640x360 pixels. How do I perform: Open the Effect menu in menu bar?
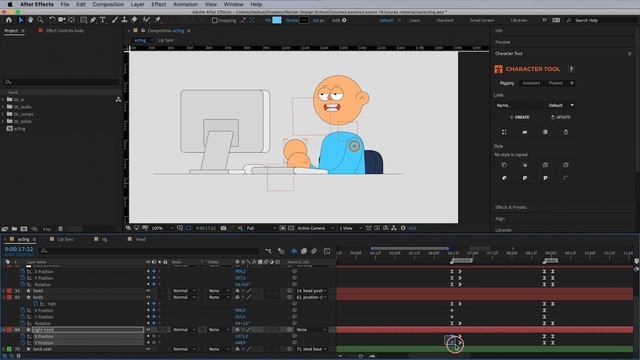pos(159,4)
